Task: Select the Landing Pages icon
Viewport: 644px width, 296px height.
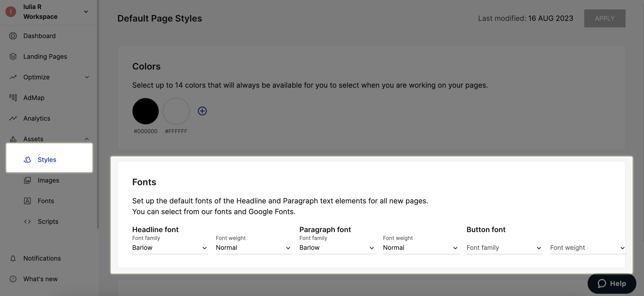Action: (x=13, y=57)
